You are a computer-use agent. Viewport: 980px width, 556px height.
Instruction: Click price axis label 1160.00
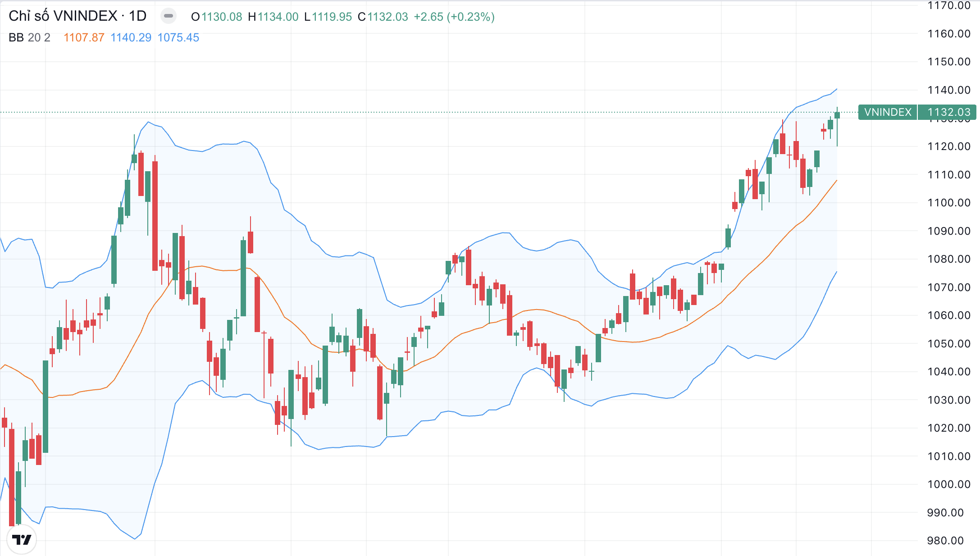tap(948, 34)
